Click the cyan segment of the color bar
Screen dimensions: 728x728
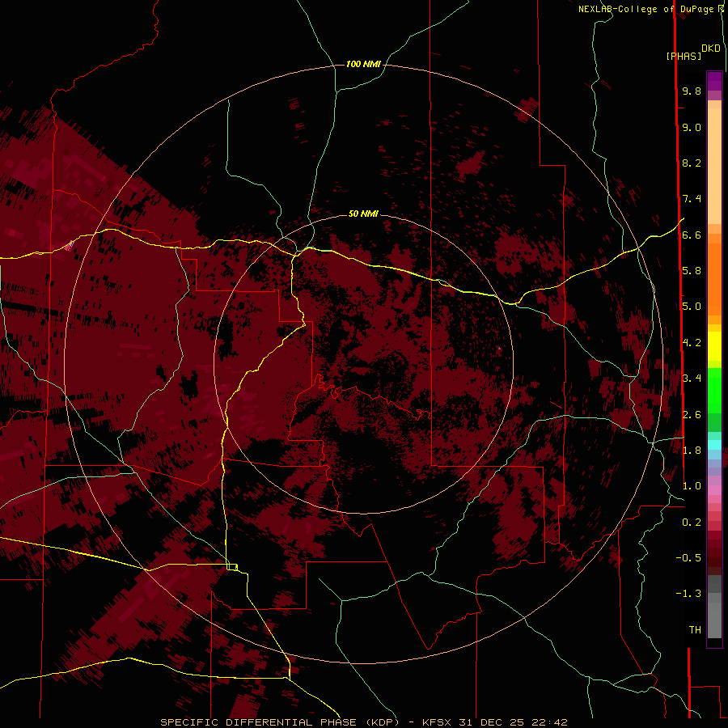tap(714, 445)
